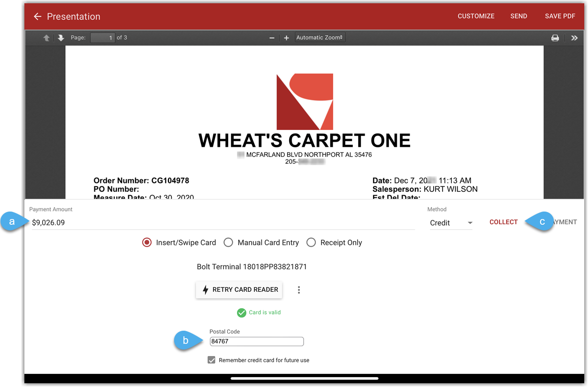Click the Postal Code field
588x387 pixels.
click(257, 341)
